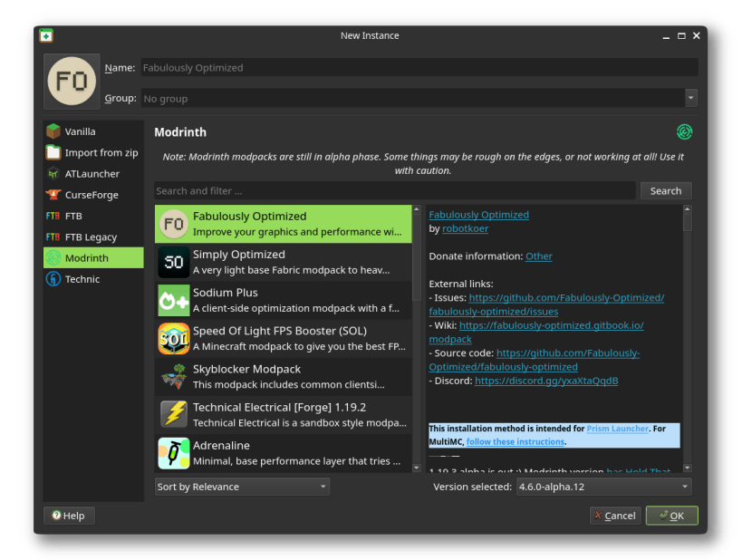The height and width of the screenshot is (560, 742).
Task: Click the green Modrinth logo in header
Action: click(x=684, y=131)
